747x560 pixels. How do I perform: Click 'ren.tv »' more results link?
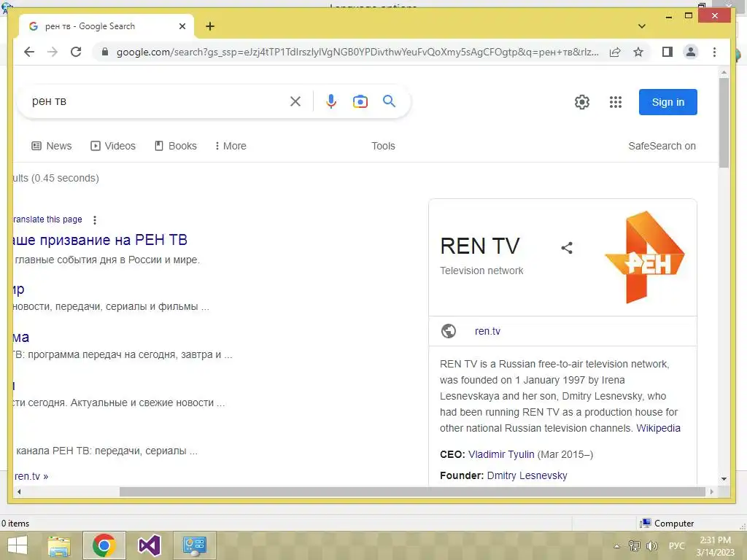click(31, 476)
